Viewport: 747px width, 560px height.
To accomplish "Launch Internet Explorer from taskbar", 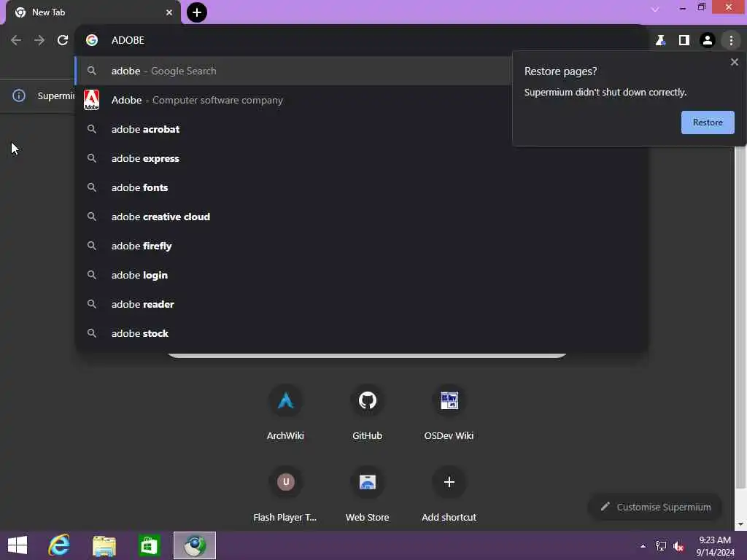I will point(59,545).
